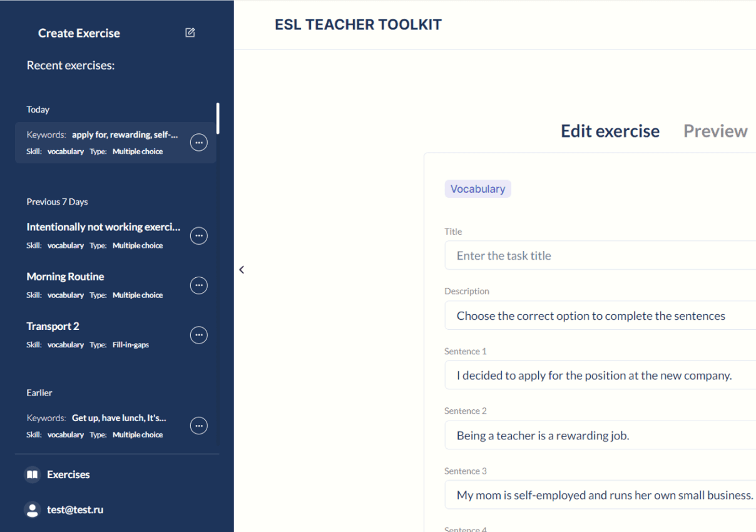
Task: Open the Morning Routine options menu
Action: tap(198, 285)
